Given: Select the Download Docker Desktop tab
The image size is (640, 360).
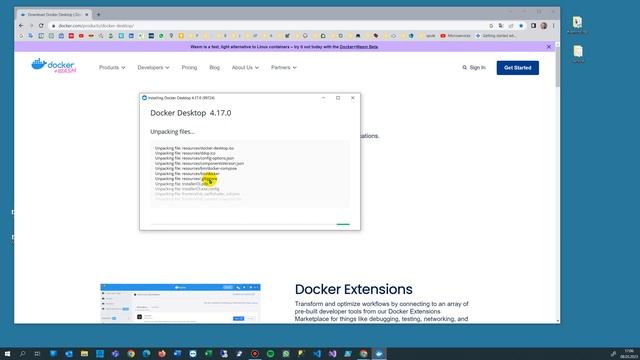Looking at the screenshot, I should click(x=54, y=15).
